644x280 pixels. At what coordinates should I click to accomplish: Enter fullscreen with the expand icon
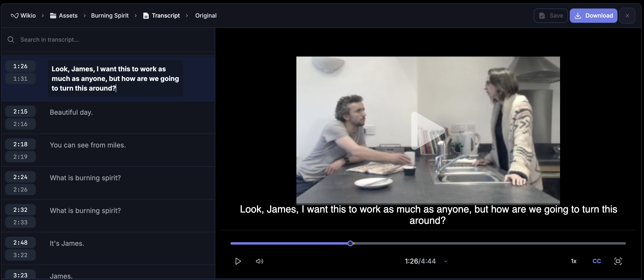click(x=618, y=261)
